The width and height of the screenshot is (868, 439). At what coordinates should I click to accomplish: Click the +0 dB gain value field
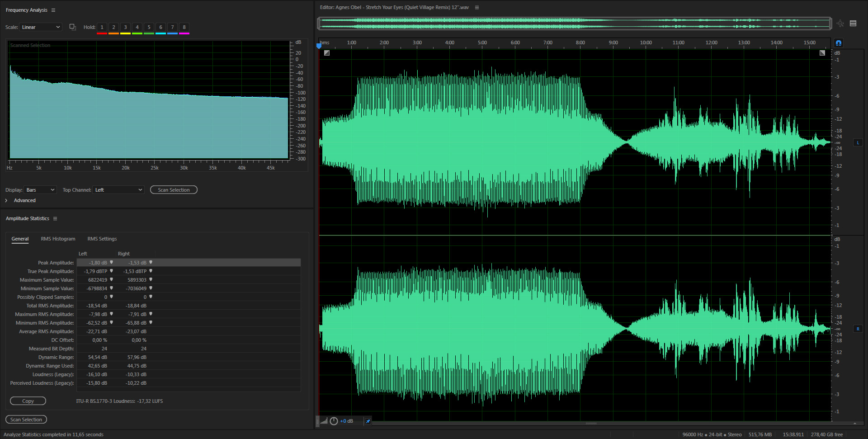347,421
